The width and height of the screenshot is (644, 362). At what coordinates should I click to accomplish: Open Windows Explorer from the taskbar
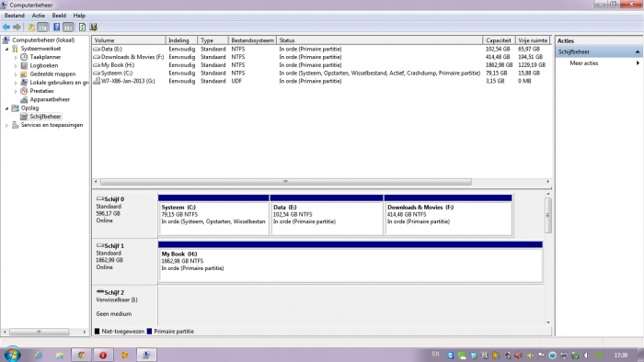(60, 355)
